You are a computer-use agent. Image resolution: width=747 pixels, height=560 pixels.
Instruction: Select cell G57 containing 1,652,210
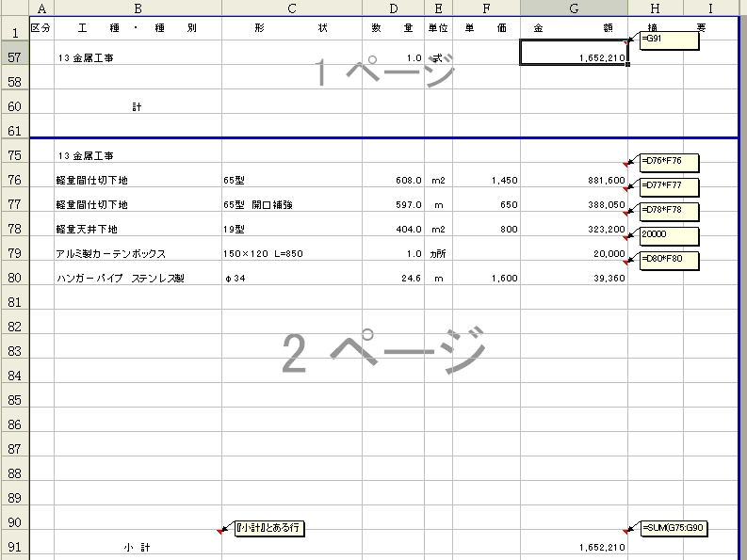click(574, 57)
